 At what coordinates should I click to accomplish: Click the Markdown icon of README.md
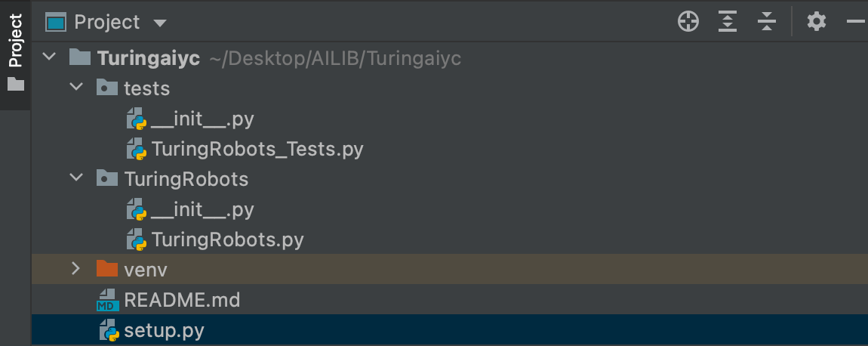coord(107,300)
